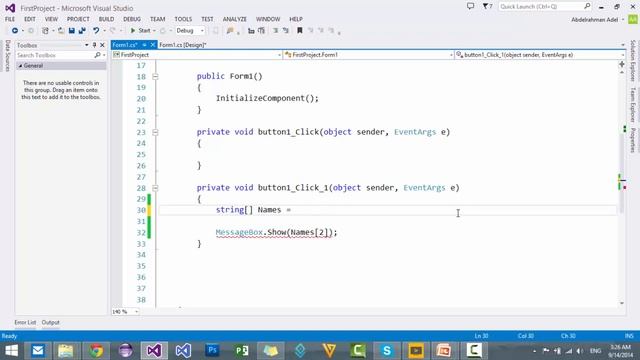Click the Save All toolbar icon

pyautogui.click(x=82, y=31)
